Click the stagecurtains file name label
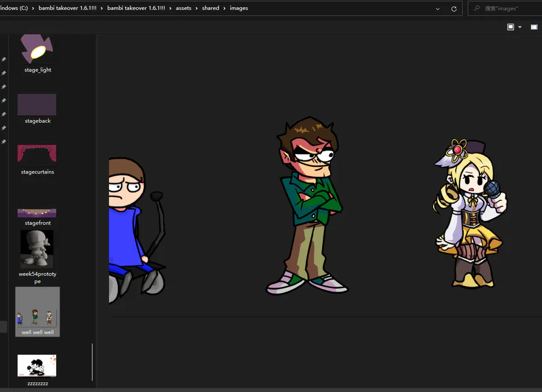This screenshot has height=392, width=542. click(38, 172)
